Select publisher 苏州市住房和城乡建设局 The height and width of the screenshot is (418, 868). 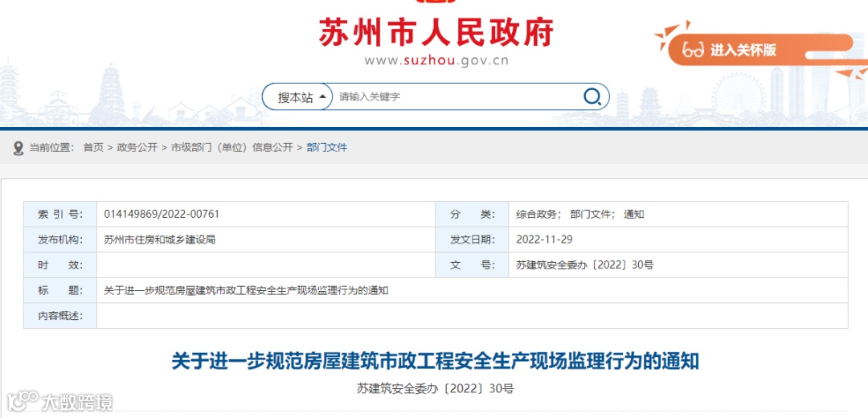pos(159,240)
